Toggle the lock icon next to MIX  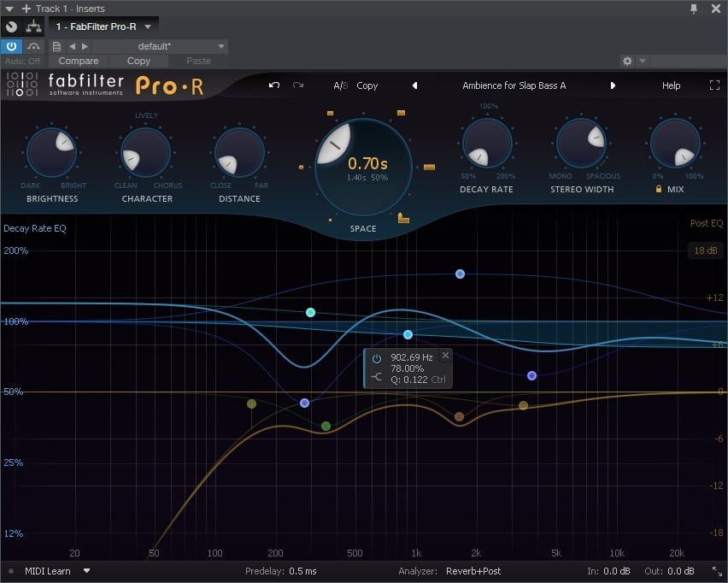[658, 189]
